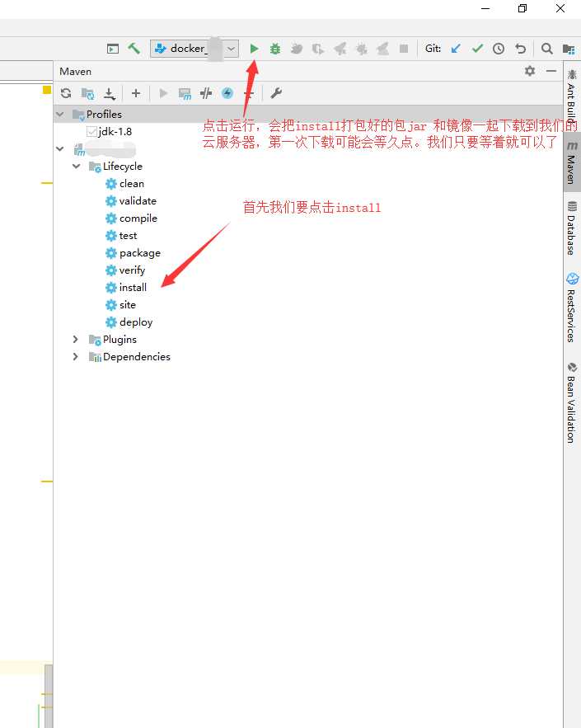Click the yellow warning marker in editor gutter
The image size is (581, 728).
coord(47,90)
